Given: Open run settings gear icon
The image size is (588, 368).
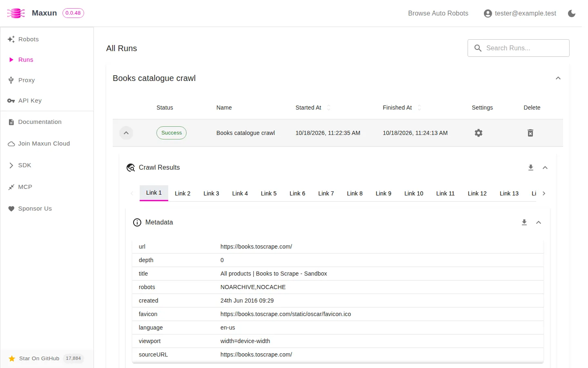Looking at the screenshot, I should click(479, 133).
